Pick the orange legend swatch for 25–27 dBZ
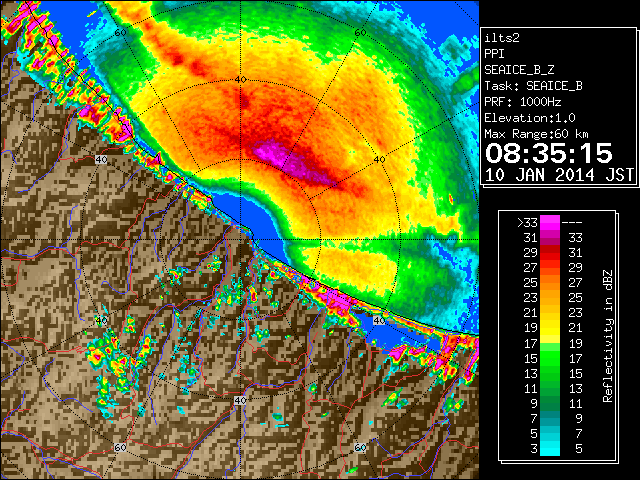 pos(550,282)
